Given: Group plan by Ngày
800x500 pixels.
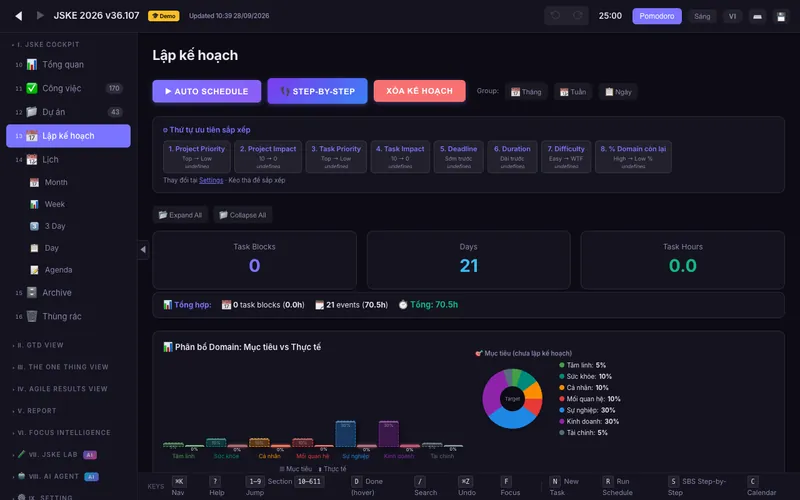Looking at the screenshot, I should coord(618,92).
